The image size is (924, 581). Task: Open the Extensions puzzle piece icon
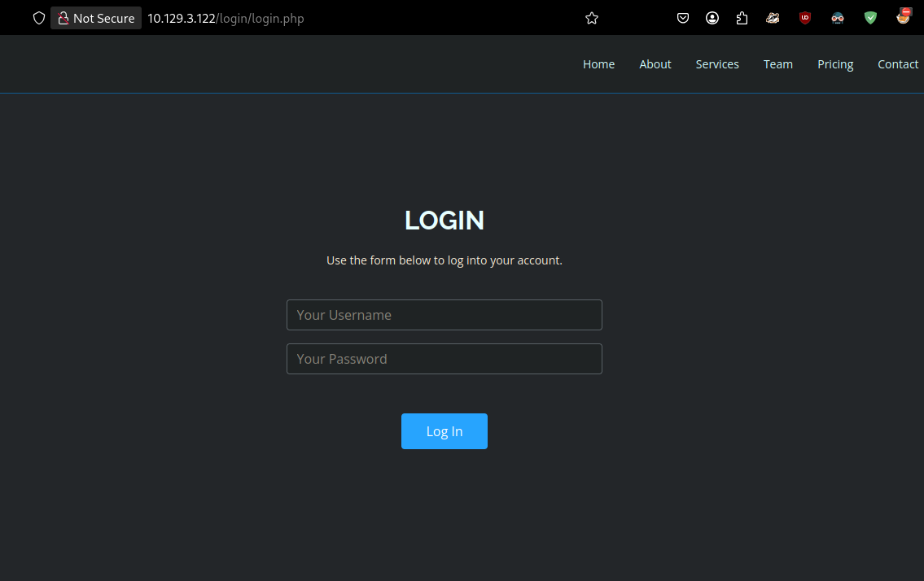pyautogui.click(x=742, y=18)
